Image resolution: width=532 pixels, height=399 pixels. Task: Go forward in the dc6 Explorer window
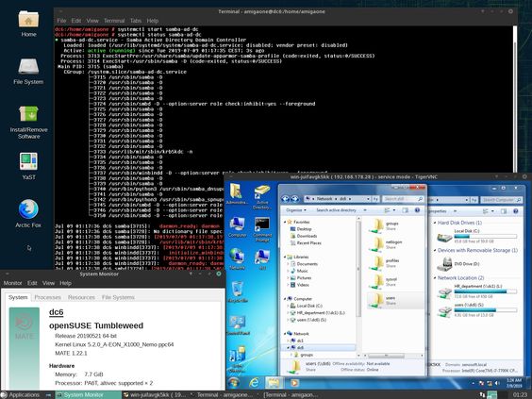(294, 199)
